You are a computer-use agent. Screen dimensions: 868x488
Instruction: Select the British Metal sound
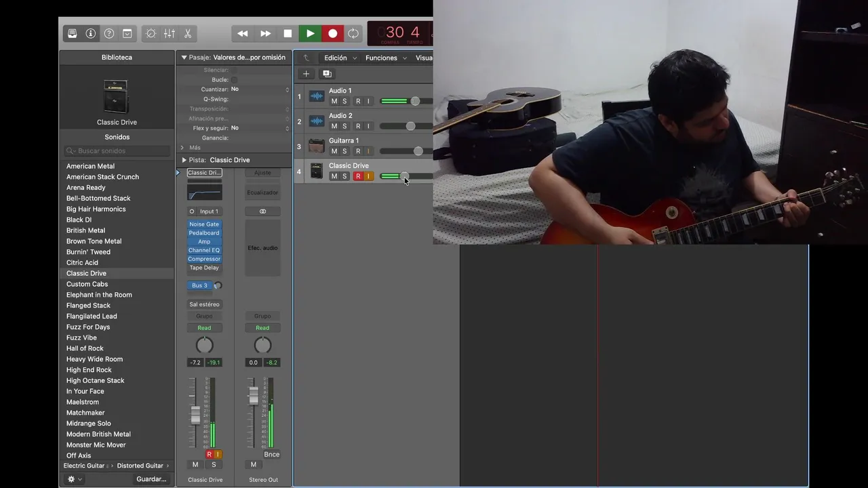[x=85, y=230]
